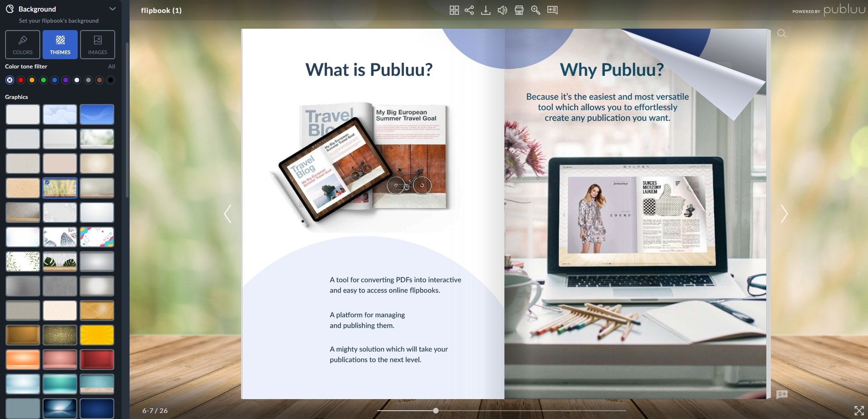Select the sandy cork texture background
This screenshot has height=419, width=868.
(x=23, y=188)
